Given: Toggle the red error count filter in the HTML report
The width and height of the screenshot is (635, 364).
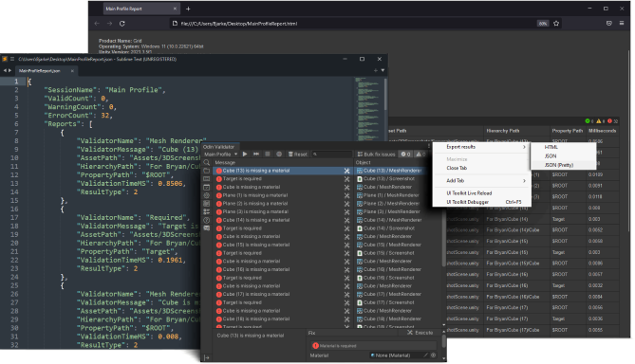Looking at the screenshot, I should click(x=612, y=121).
